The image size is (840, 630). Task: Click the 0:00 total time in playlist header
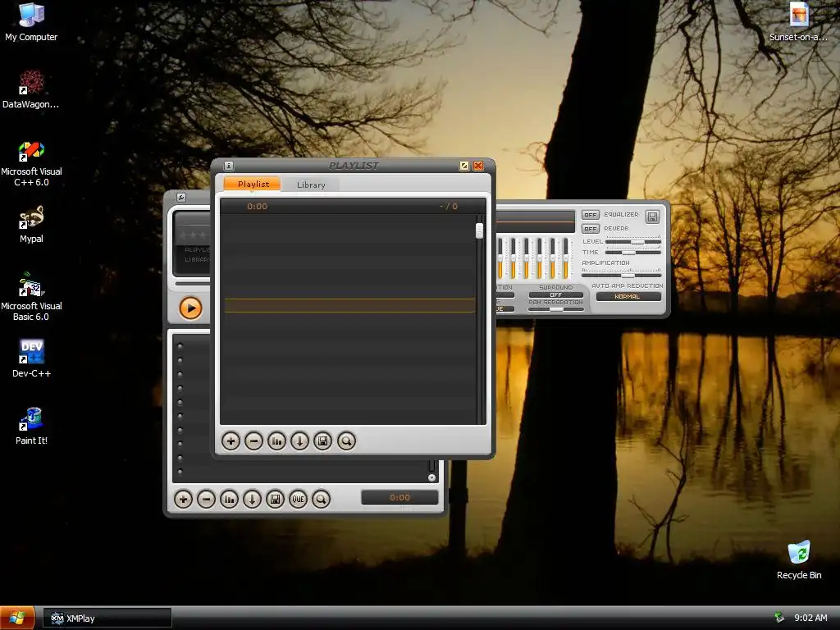(x=257, y=206)
